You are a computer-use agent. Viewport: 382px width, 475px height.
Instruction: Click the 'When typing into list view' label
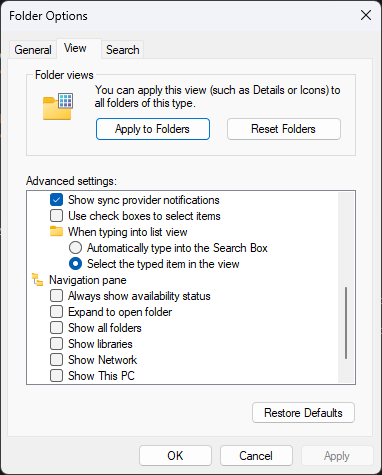click(128, 232)
